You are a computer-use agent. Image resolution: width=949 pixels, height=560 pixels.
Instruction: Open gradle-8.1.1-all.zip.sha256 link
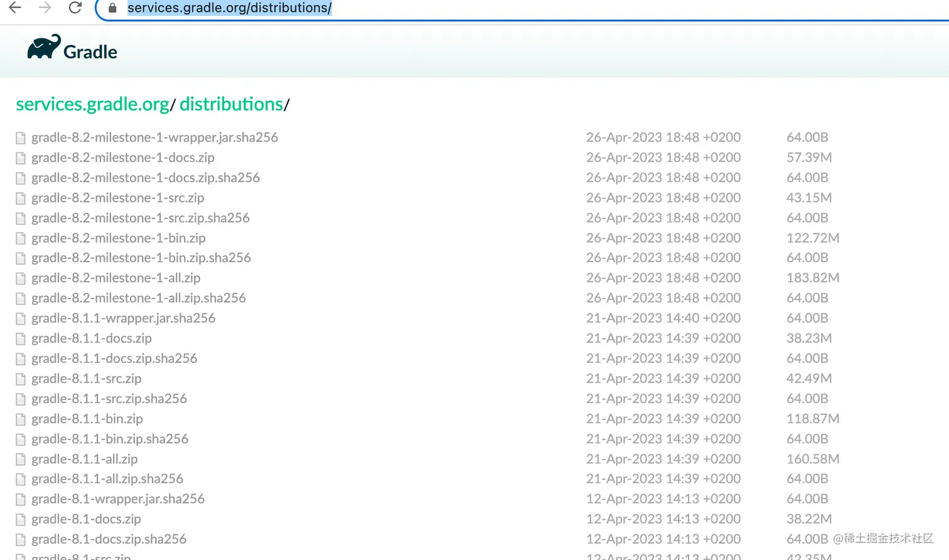(x=107, y=478)
